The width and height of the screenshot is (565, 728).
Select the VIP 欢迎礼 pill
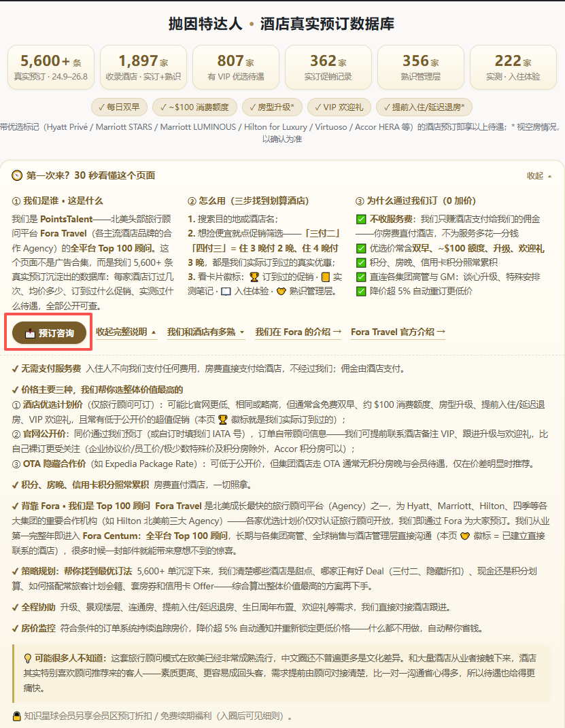(339, 107)
